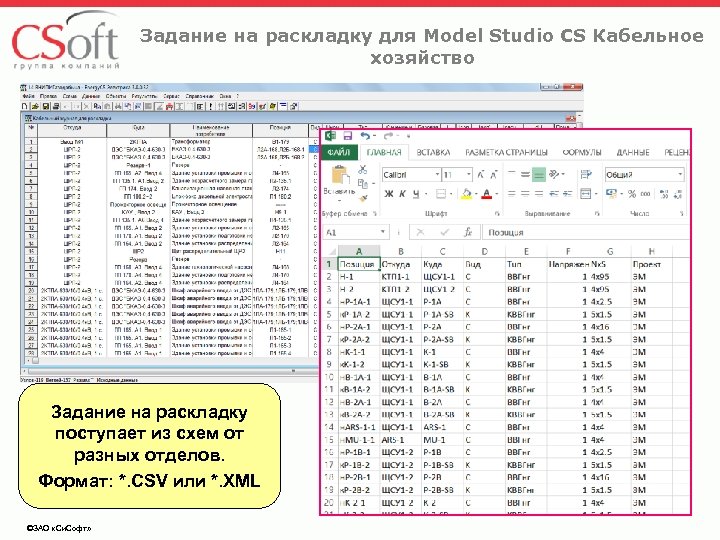720x540 pixels.
Task: Center the cell text horizontally
Action: pyautogui.click(x=525, y=194)
